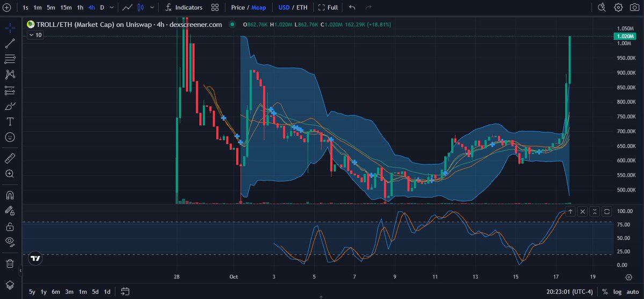Open the Fibonacci and horizontal lines tool
Screen dimensions: 644x299
tap(10, 59)
